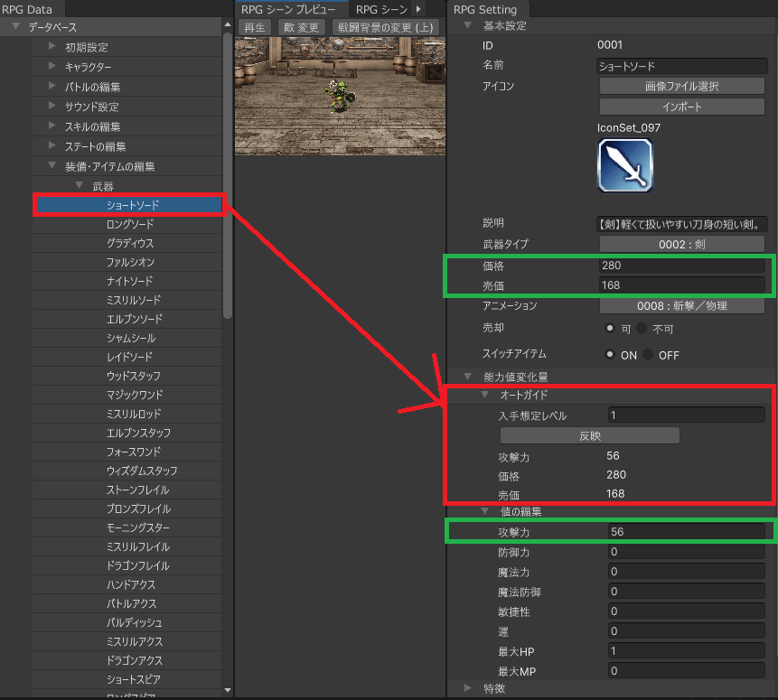The width and height of the screenshot is (778, 700).
Task: Click the 画像ファイル選択 button
Action: tap(681, 87)
